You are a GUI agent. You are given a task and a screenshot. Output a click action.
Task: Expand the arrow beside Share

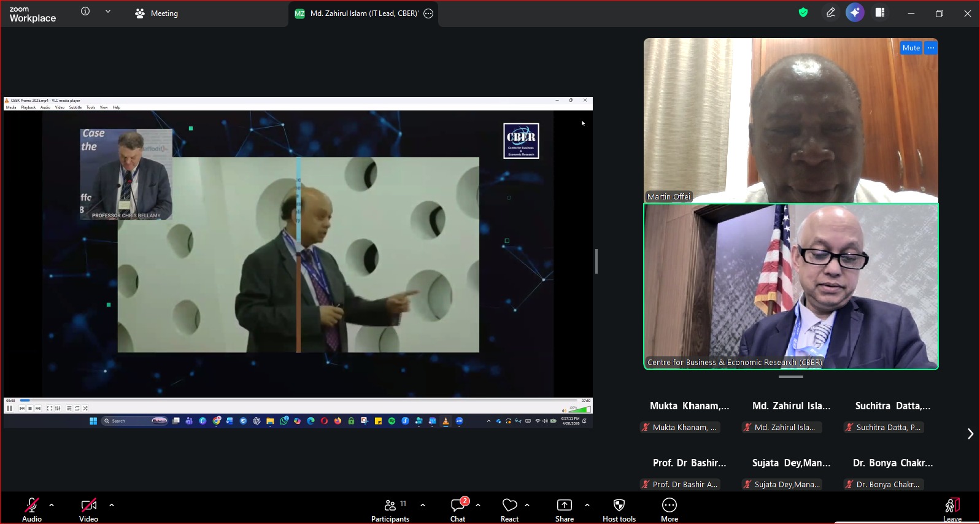coord(587,505)
